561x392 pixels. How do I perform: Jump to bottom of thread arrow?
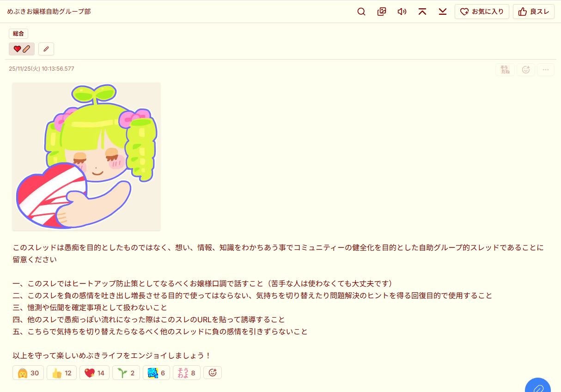point(443,12)
